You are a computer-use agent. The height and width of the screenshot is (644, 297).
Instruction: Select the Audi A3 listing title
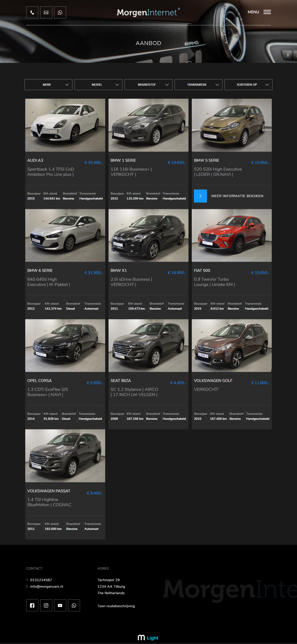(35, 161)
